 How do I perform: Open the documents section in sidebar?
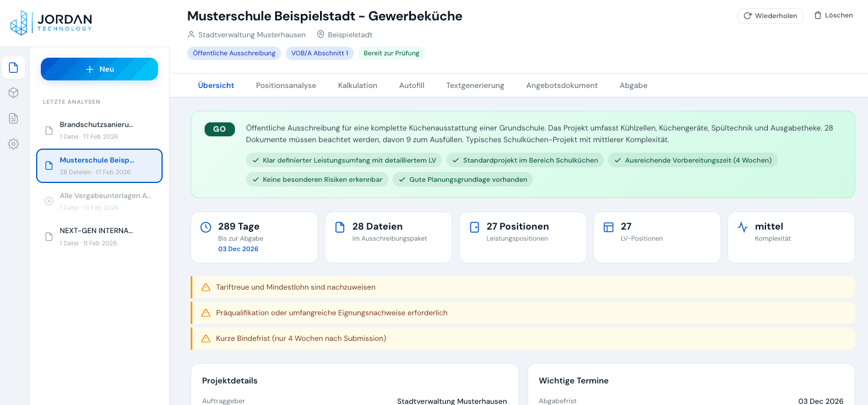pos(13,68)
